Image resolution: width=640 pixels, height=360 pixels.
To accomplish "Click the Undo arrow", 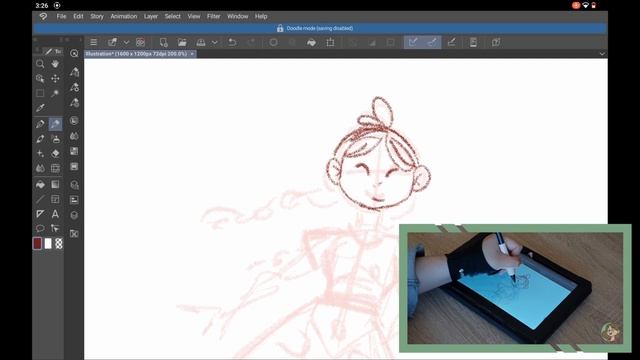I will click(232, 42).
